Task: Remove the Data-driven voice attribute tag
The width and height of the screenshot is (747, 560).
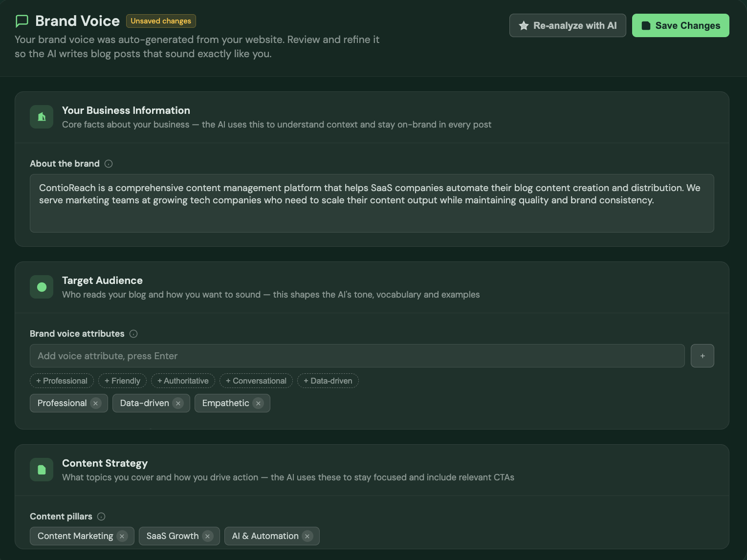Action: (x=178, y=403)
